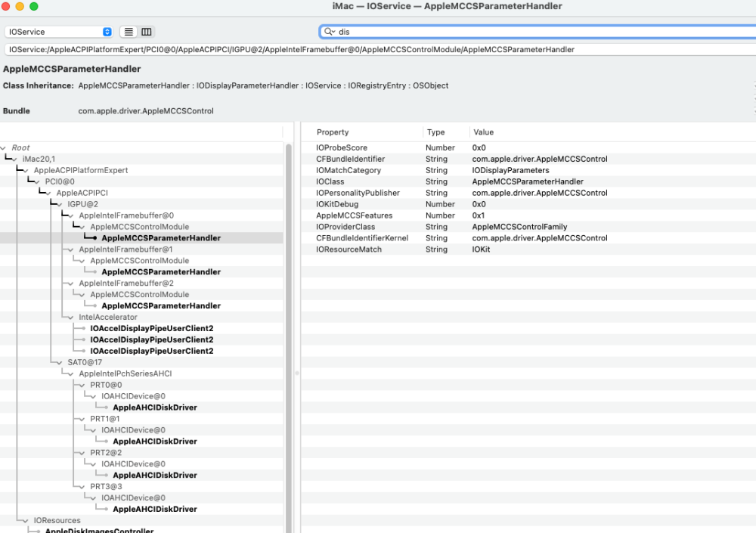Open the search magnifier options
Image resolution: width=756 pixels, height=533 pixels.
pos(330,32)
